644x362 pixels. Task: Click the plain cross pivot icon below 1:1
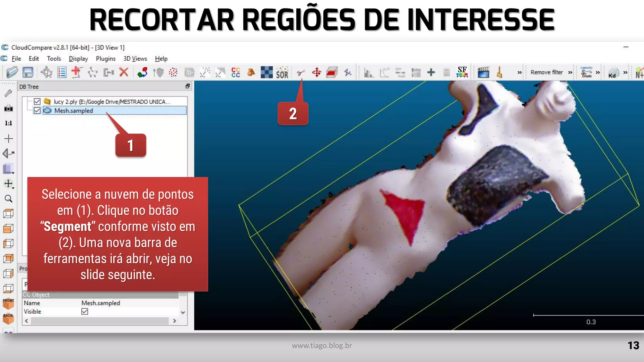tap(8, 138)
